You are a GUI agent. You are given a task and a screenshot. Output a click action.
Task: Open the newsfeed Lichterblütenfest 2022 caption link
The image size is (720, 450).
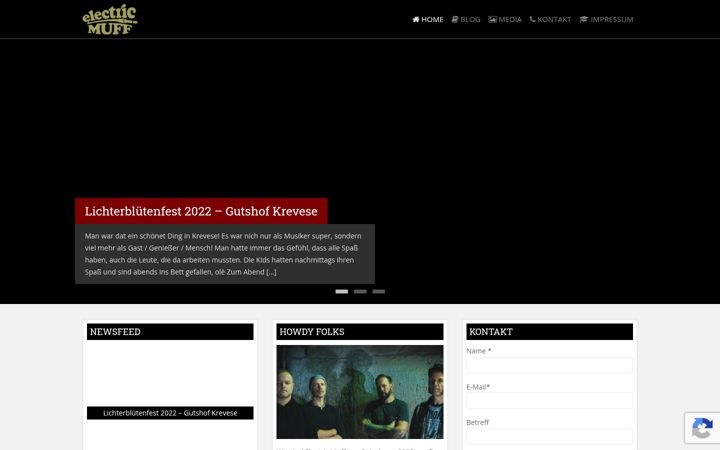coord(170,413)
